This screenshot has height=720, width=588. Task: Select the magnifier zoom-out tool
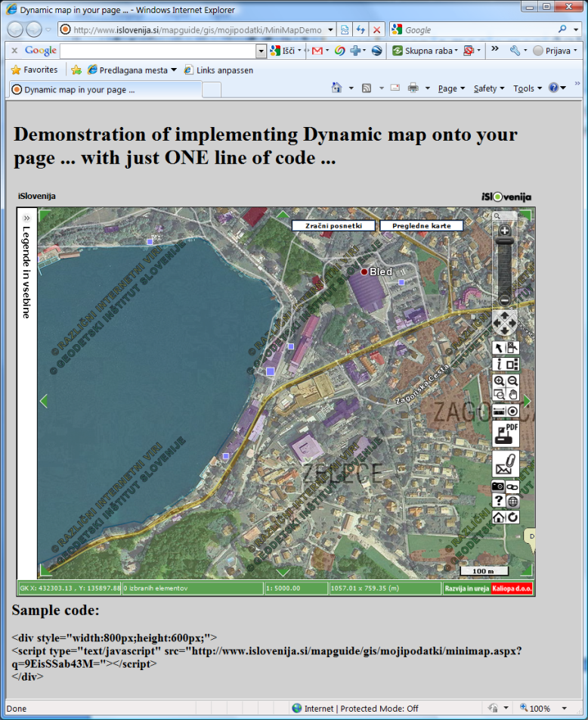(512, 380)
